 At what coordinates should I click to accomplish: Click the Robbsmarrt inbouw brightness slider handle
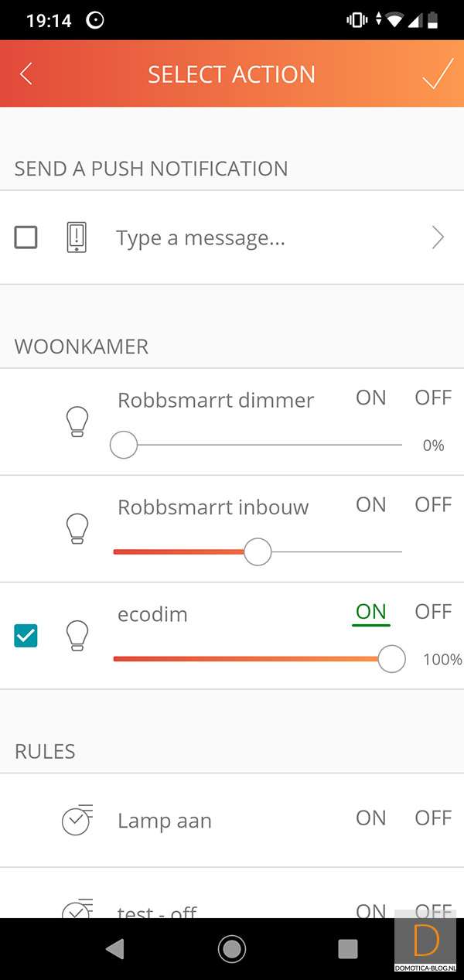(x=258, y=551)
